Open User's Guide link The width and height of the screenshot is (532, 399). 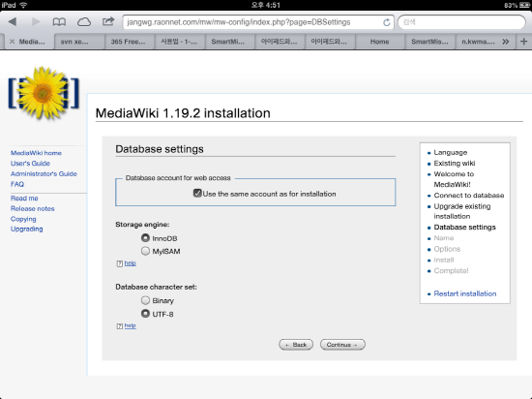click(30, 164)
